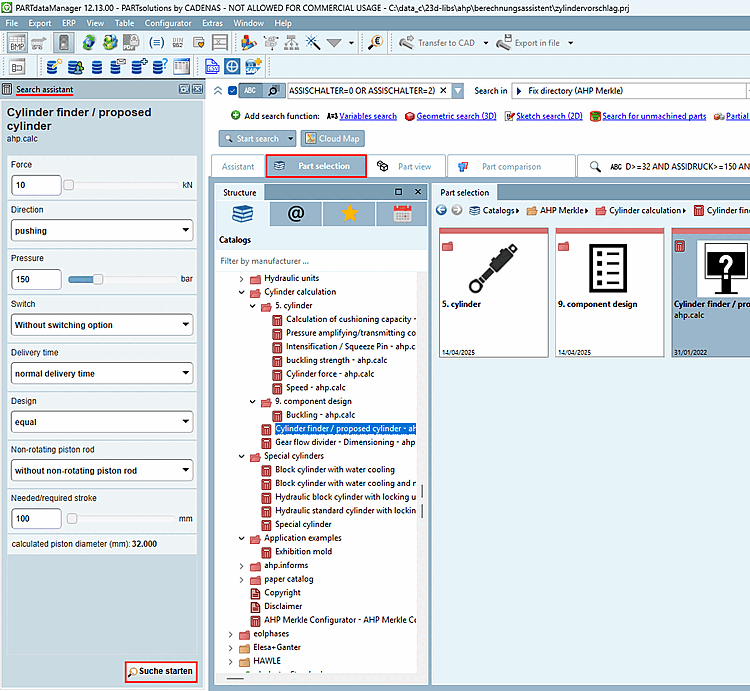The height and width of the screenshot is (691, 750).
Task: Click the Geometric search (3D) link
Action: [x=456, y=116]
